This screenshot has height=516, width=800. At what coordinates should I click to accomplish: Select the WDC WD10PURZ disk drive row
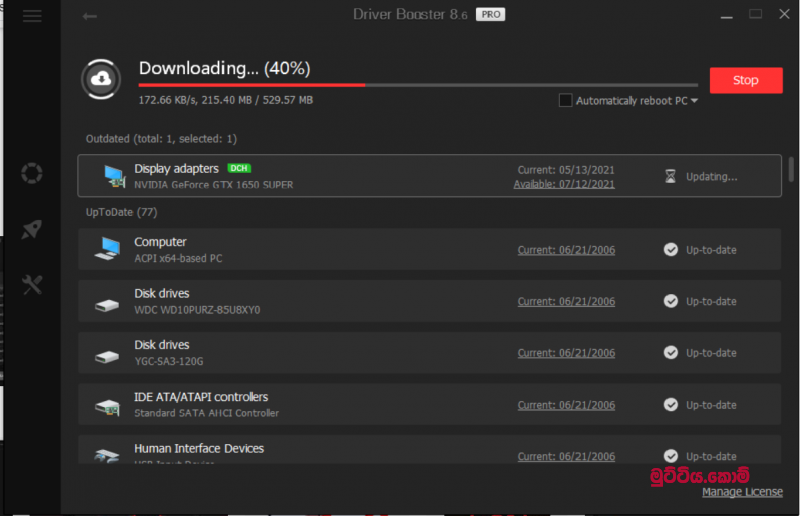[x=430, y=301]
